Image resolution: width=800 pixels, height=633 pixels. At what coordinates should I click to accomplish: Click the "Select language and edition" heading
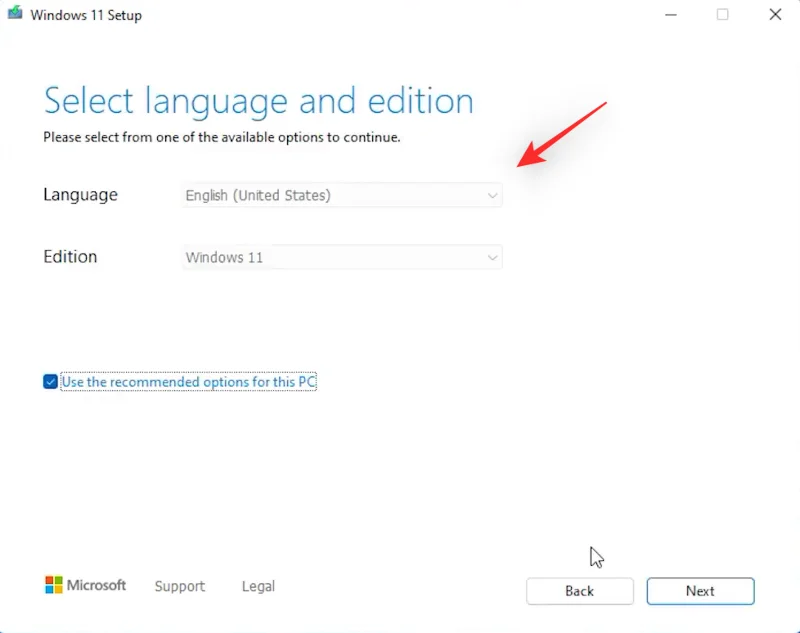pos(258,100)
